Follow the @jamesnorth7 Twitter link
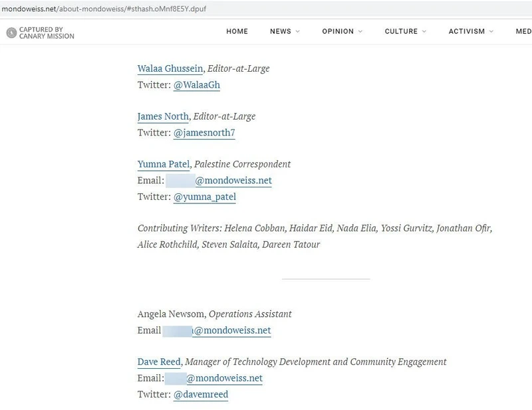532x410 pixels. coord(204,133)
